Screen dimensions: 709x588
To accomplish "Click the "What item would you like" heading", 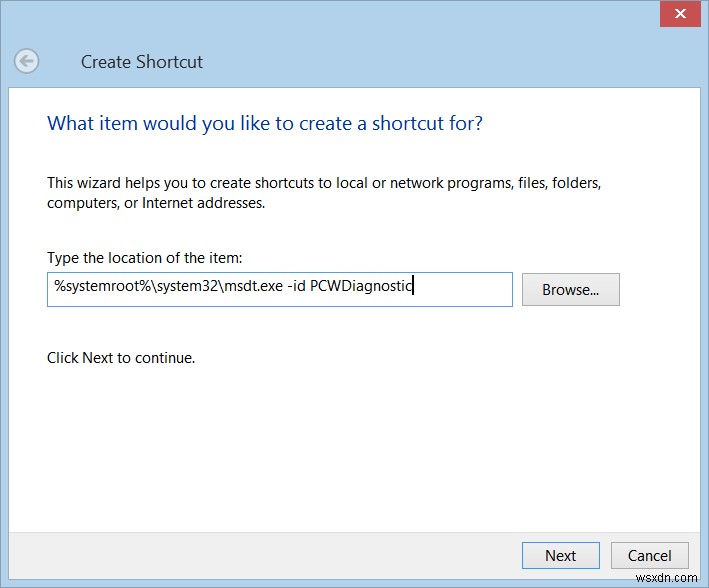I will click(x=264, y=124).
